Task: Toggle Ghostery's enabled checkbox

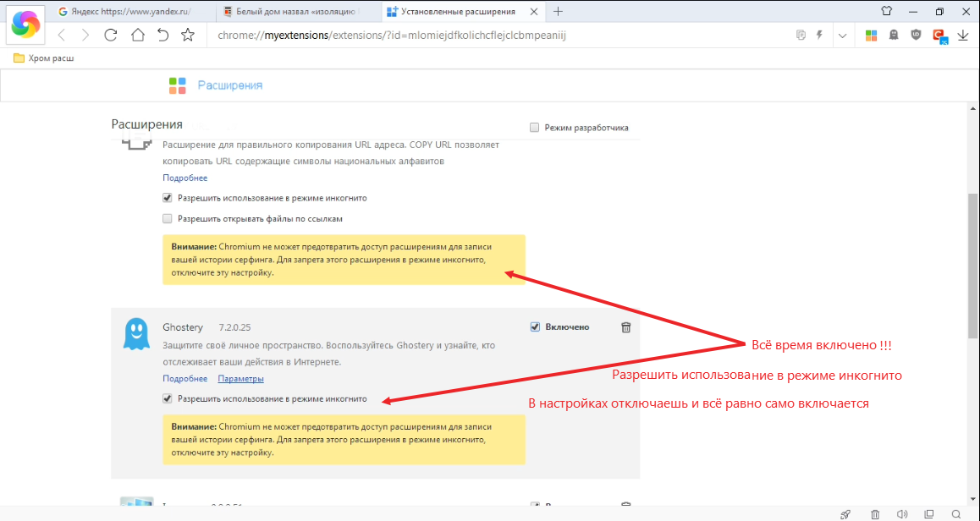Action: tap(535, 327)
